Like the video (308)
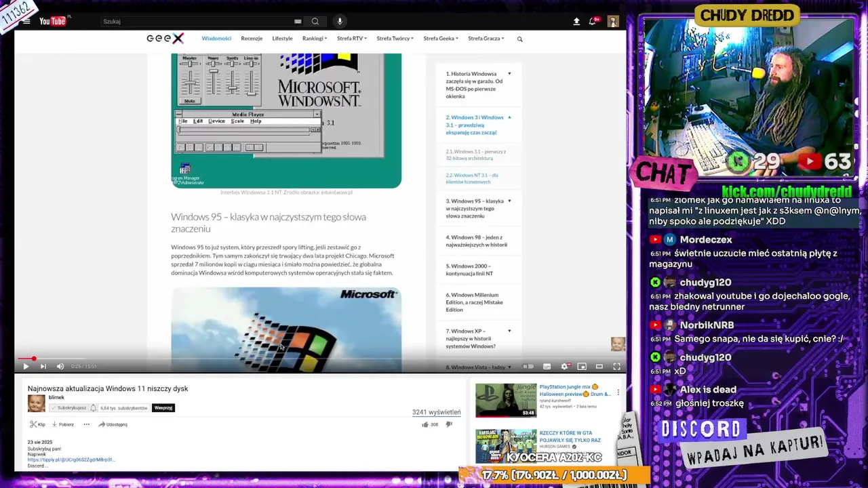The height and width of the screenshot is (488, 868). [430, 424]
